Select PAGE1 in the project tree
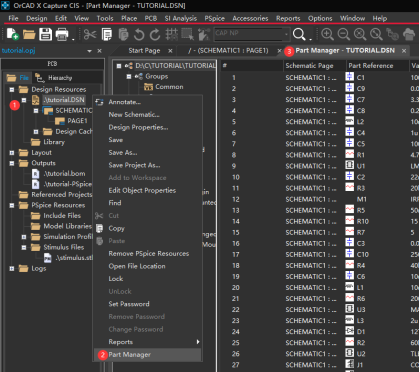The height and width of the screenshot is (372, 420). pyautogui.click(x=77, y=121)
